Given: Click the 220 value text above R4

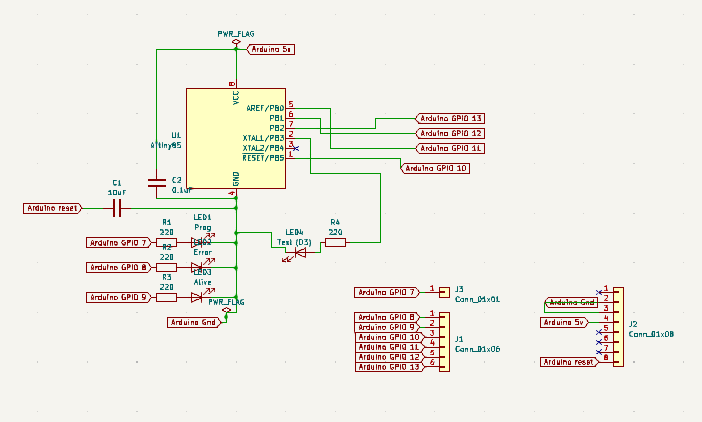Looking at the screenshot, I should pos(335,232).
